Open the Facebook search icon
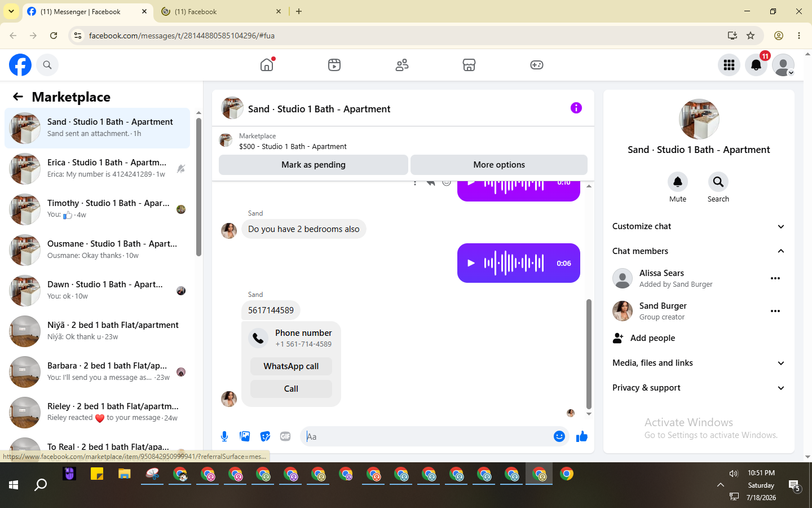 point(47,65)
